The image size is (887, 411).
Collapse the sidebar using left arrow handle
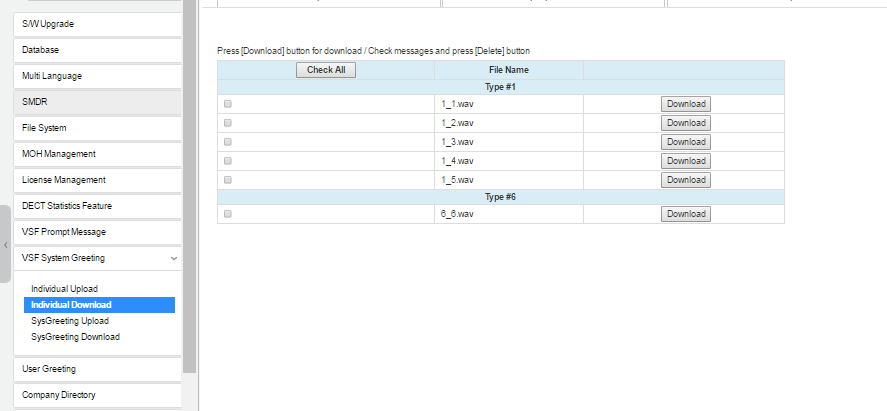click(5, 245)
